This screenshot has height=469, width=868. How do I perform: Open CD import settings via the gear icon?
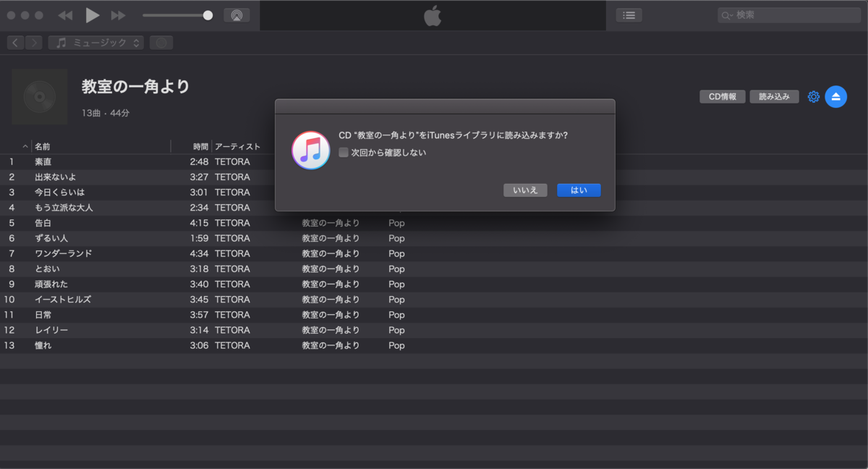(813, 96)
